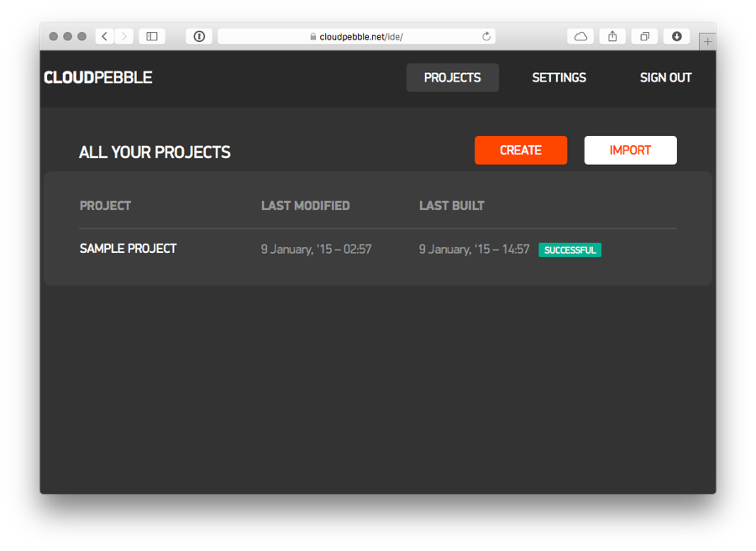Click the PROJECT column header
756x551 pixels.
click(x=105, y=206)
